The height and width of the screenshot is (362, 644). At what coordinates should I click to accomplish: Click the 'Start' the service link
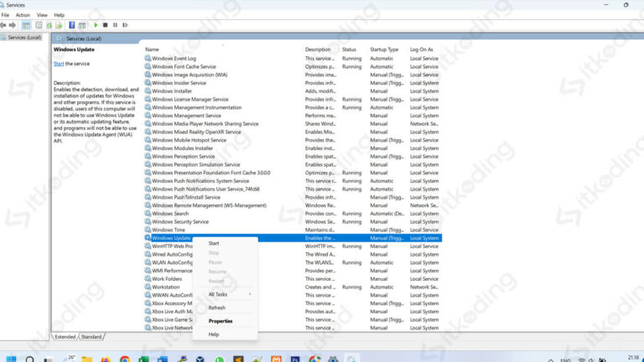coord(59,64)
